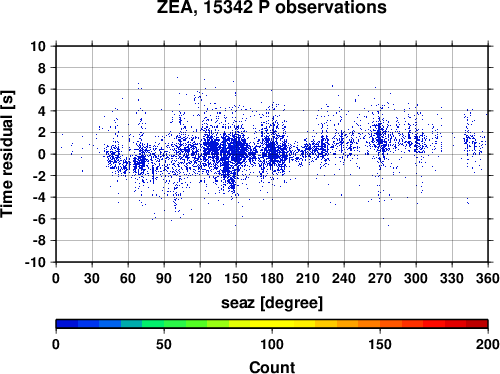The image size is (500, 374).
Task: Click the colorbar tick label 100
Action: point(272,344)
